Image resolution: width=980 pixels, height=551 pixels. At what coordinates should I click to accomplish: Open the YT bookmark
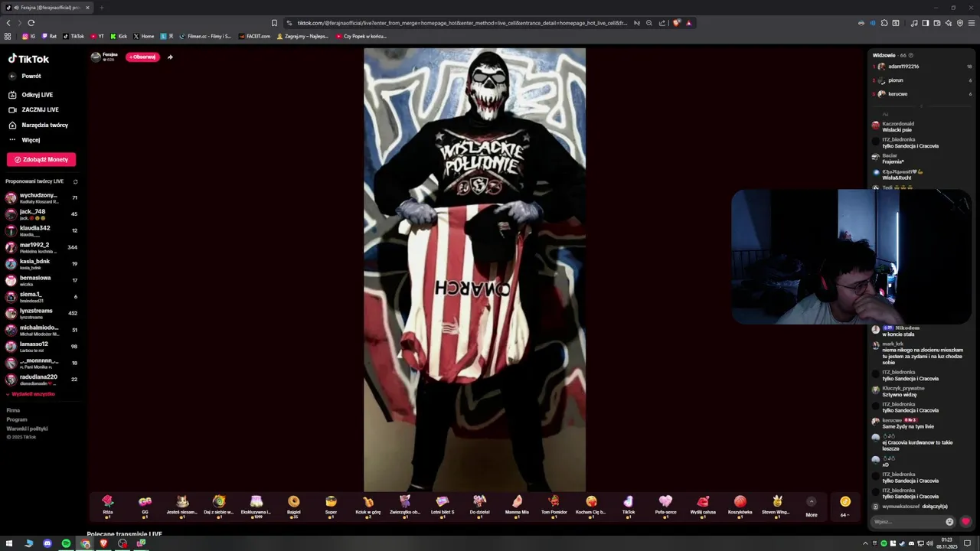point(97,36)
